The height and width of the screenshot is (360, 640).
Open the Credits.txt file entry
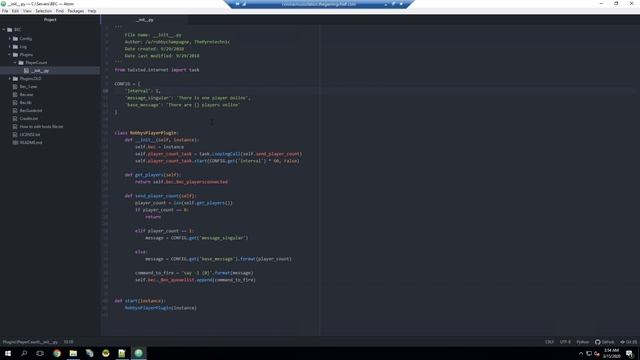click(29, 118)
